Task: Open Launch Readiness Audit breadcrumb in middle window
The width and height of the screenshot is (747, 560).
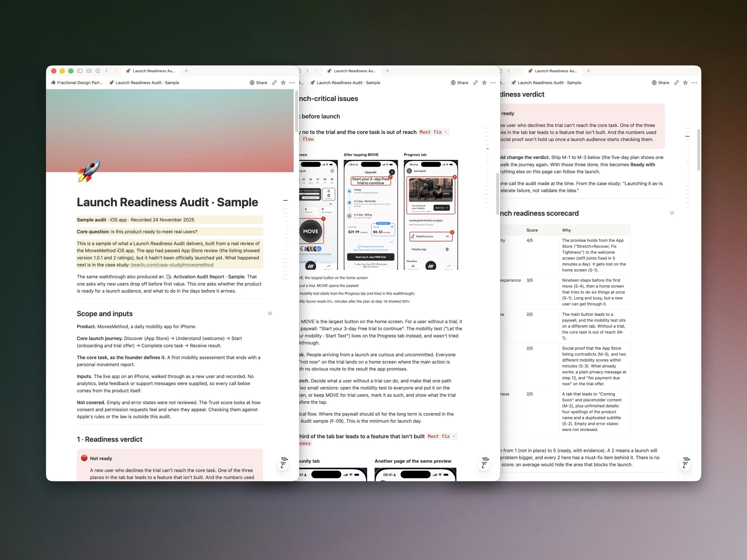Action: click(345, 83)
